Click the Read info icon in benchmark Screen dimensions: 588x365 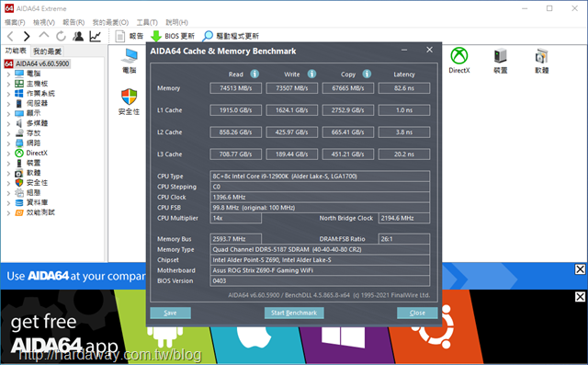(254, 74)
